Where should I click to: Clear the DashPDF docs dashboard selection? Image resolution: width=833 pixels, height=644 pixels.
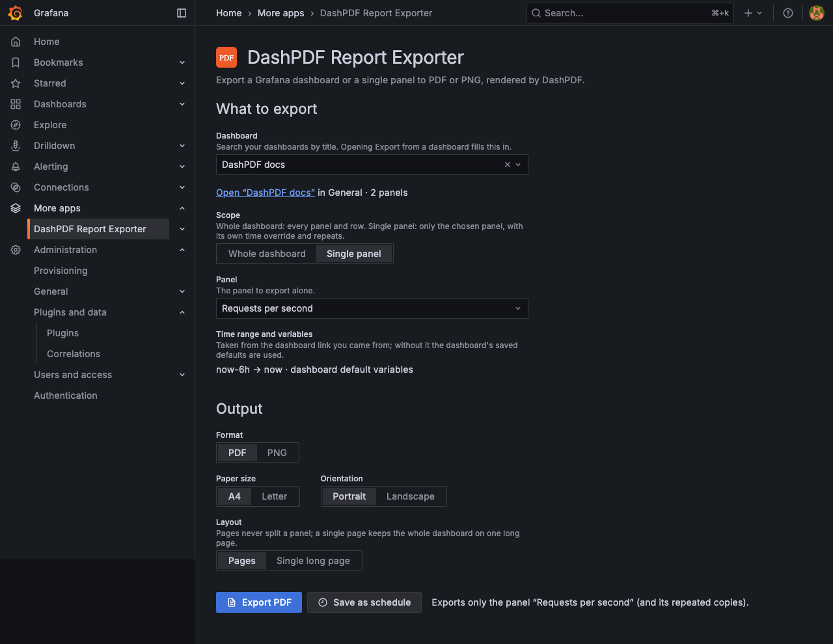click(508, 165)
